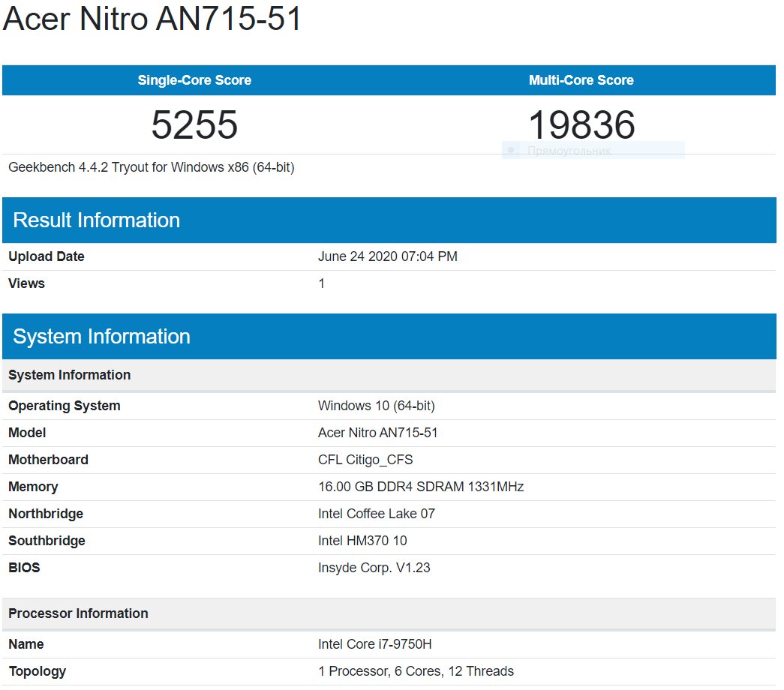Click the Windows 10 (64-bit) operating system value
This screenshot has width=784, height=690.
(x=376, y=406)
